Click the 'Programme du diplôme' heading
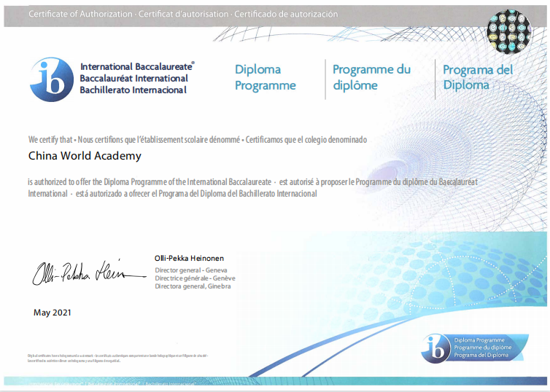 point(371,77)
